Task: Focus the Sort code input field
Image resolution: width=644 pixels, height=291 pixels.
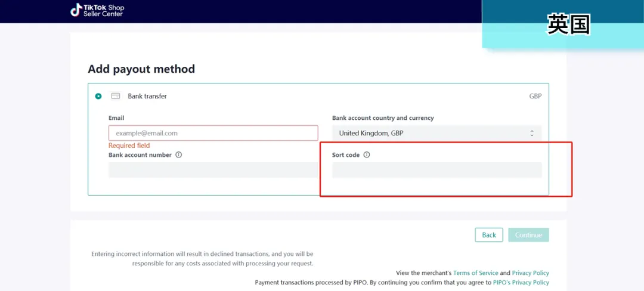Action: point(436,170)
